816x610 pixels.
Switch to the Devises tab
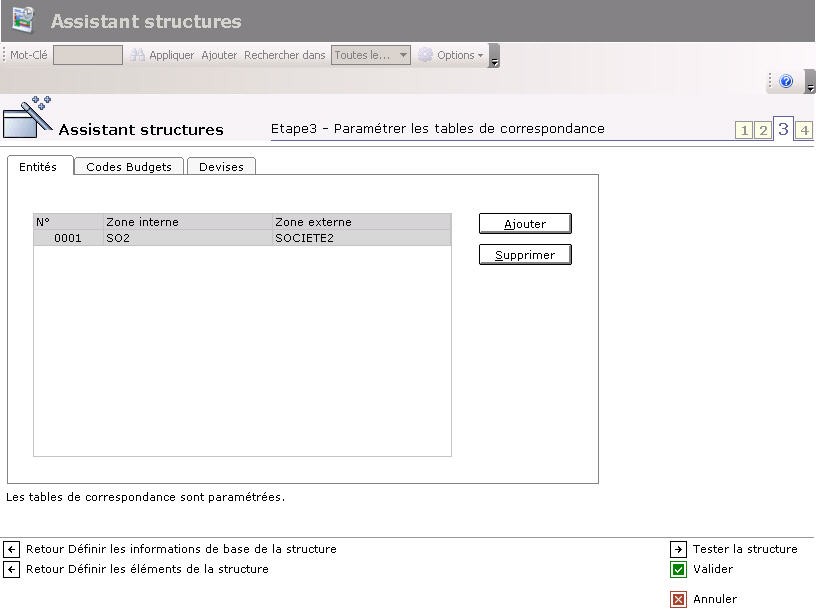tap(221, 167)
